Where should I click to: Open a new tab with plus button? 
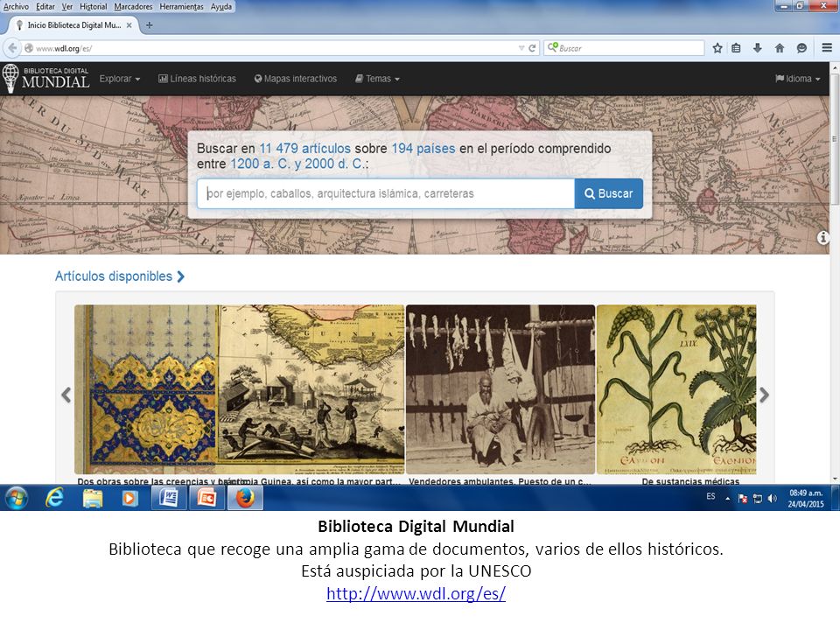click(150, 25)
